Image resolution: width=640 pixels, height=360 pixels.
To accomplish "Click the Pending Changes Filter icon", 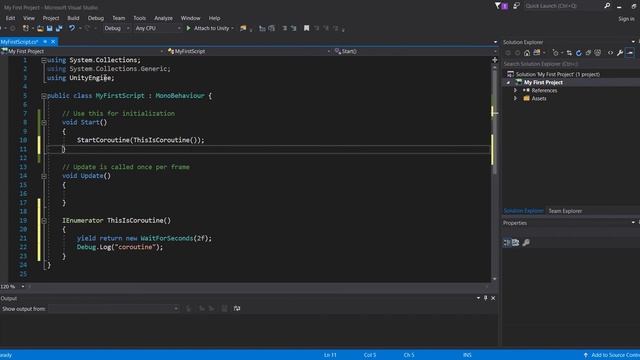I will (x=555, y=53).
